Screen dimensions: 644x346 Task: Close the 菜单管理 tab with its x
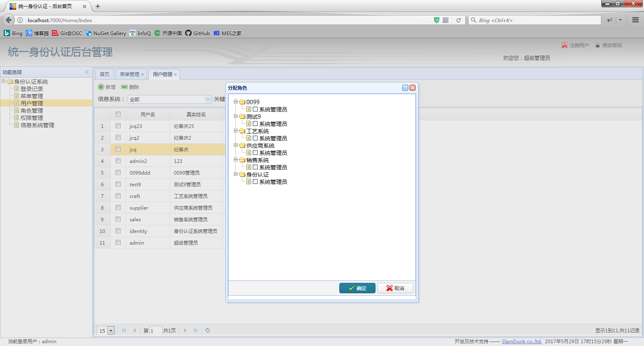[142, 74]
